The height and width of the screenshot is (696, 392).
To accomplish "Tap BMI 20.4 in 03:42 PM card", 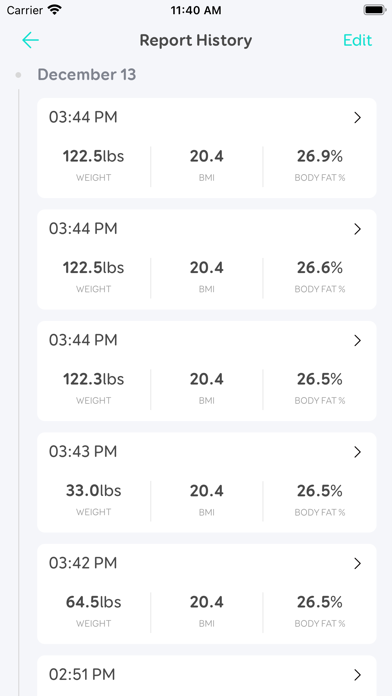I will coord(206,602).
